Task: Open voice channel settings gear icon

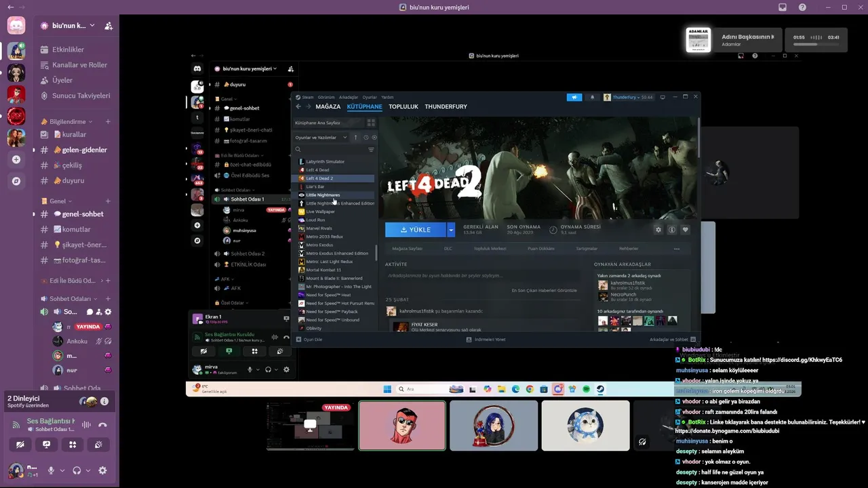Action: [108, 312]
